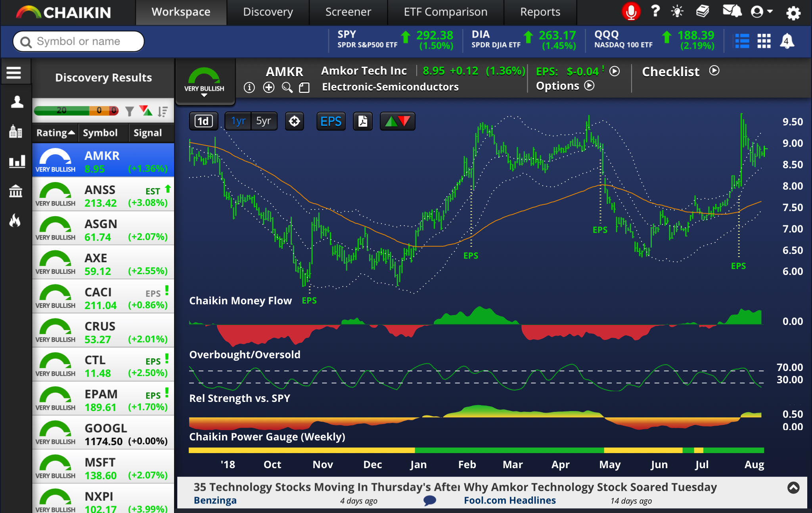Select the 5yr chart range
The width and height of the screenshot is (812, 513).
click(x=264, y=121)
